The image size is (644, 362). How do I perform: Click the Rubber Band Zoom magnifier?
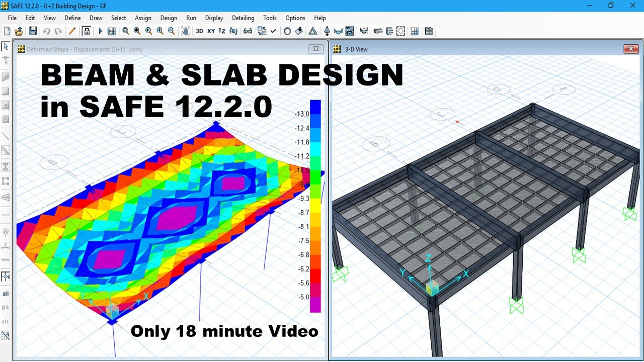[x=125, y=31]
